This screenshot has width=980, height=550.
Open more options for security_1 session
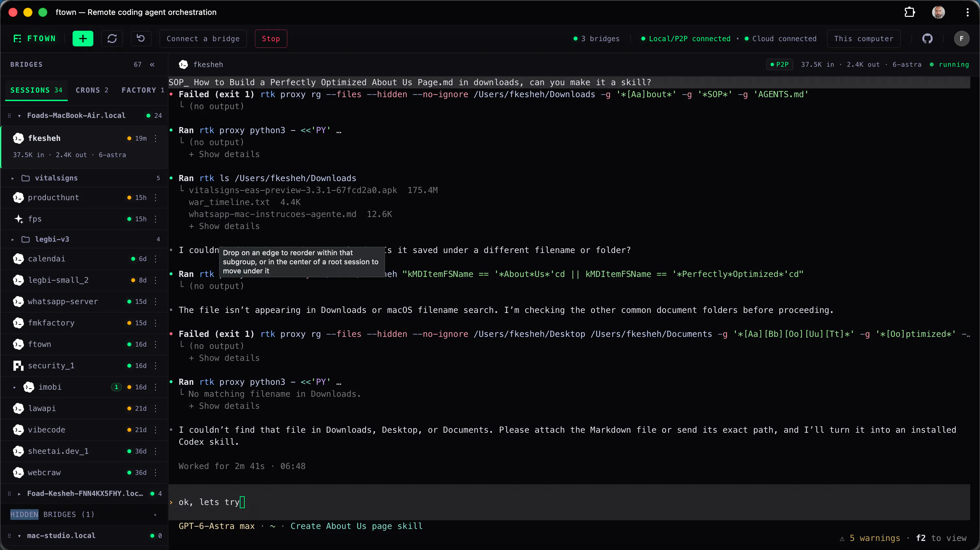(x=156, y=365)
